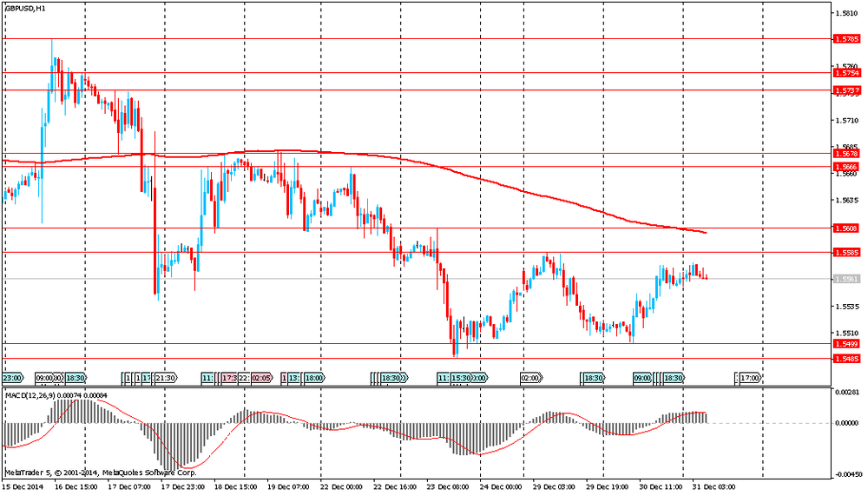Click the 1.5585 price level tag

coord(846,252)
